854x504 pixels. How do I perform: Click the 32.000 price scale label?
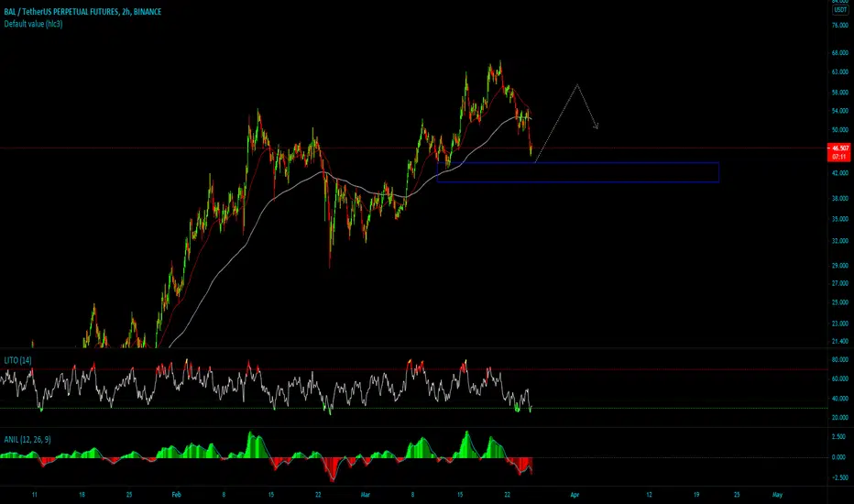click(840, 240)
